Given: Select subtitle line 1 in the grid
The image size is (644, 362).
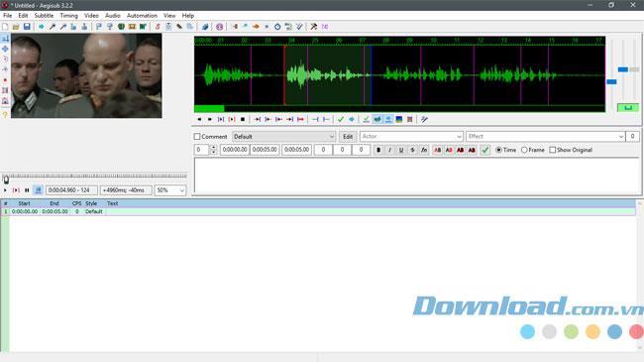Looking at the screenshot, I should point(318,211).
